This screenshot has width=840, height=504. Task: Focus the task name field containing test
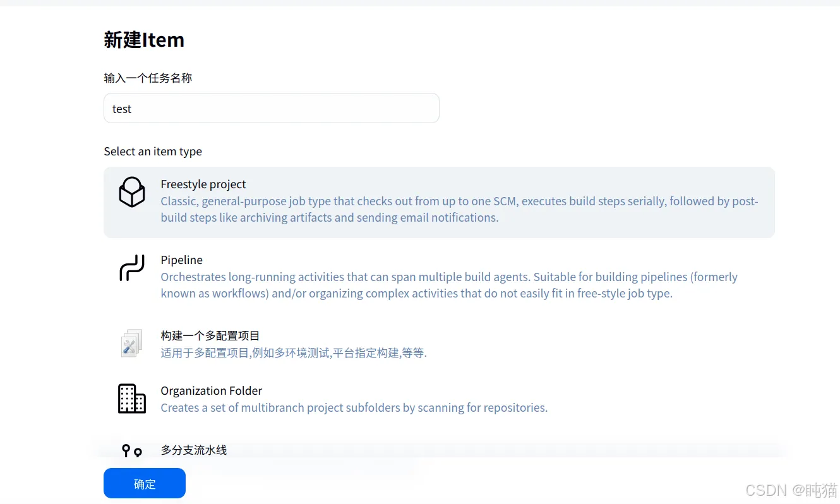tap(272, 108)
